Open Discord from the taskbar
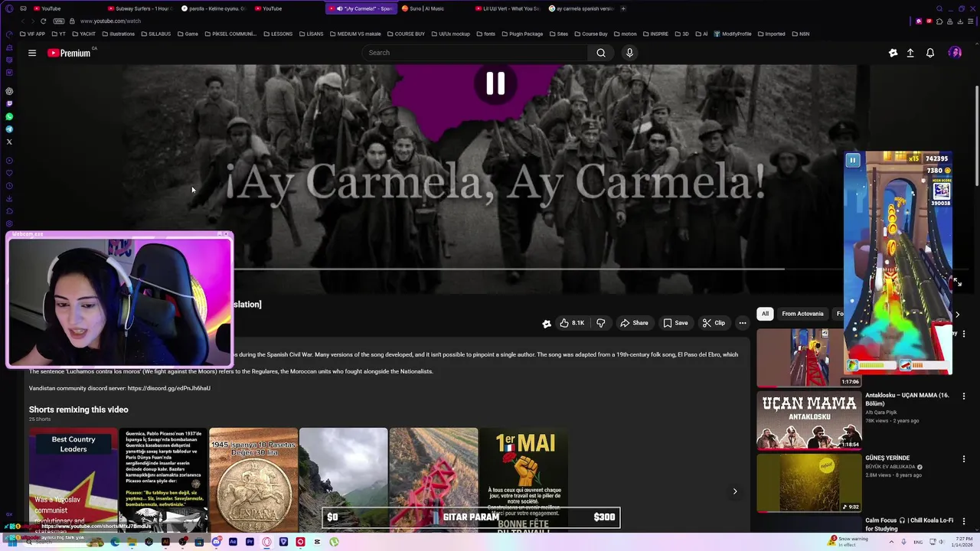The height and width of the screenshot is (551, 980). pos(216,542)
